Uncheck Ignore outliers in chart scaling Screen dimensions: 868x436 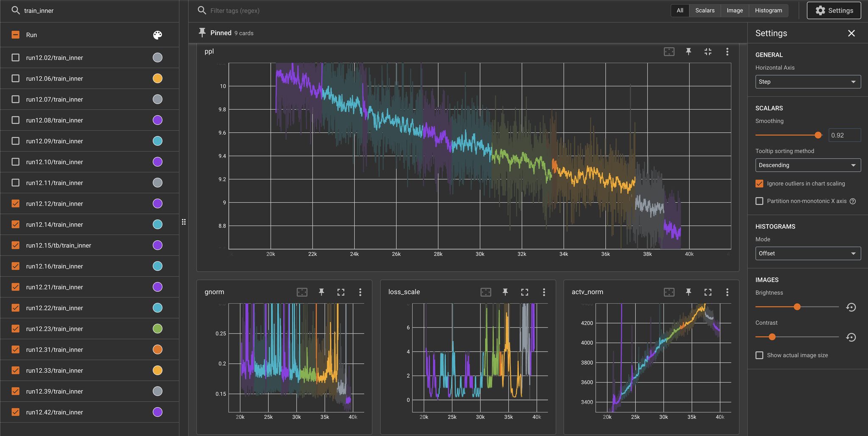(x=759, y=183)
